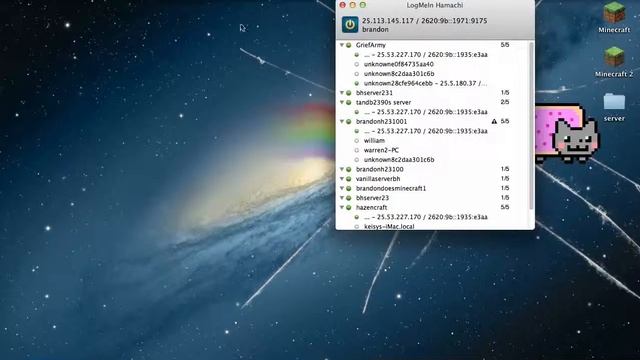The image size is (640, 360).
Task: Click vanillaserverbh network green status dot
Action: pos(349,179)
